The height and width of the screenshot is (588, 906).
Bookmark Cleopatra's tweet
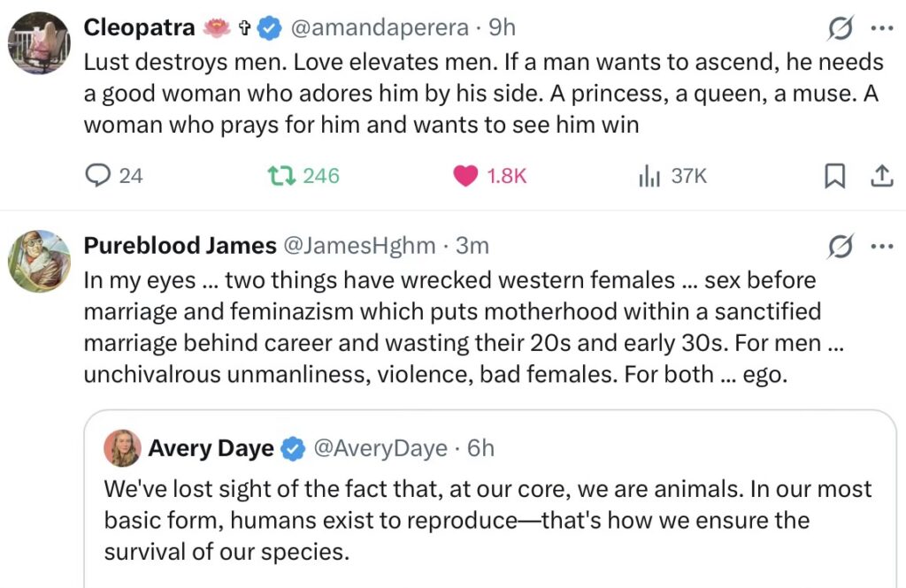click(x=833, y=176)
